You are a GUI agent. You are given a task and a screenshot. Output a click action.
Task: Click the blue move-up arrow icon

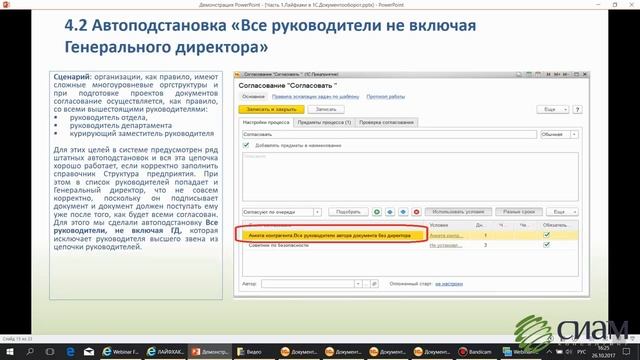390,212
